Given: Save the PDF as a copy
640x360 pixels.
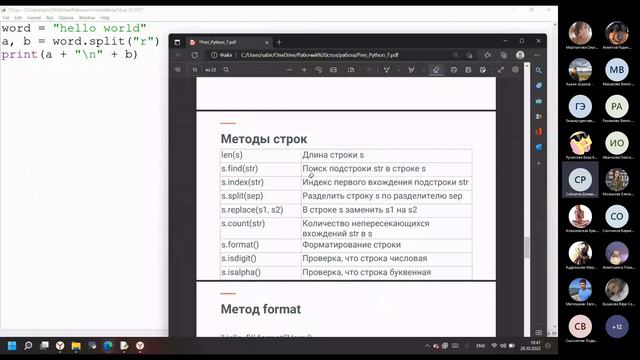Looking at the screenshot, I should 483,70.
